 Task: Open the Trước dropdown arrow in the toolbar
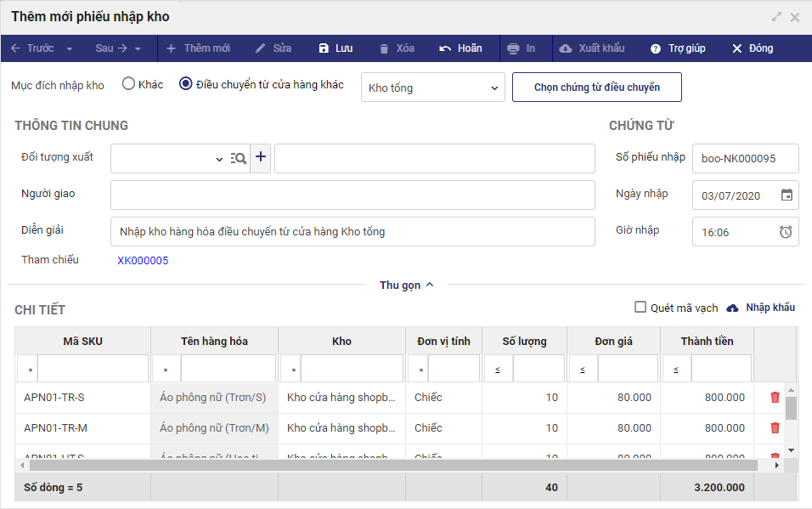click(70, 48)
